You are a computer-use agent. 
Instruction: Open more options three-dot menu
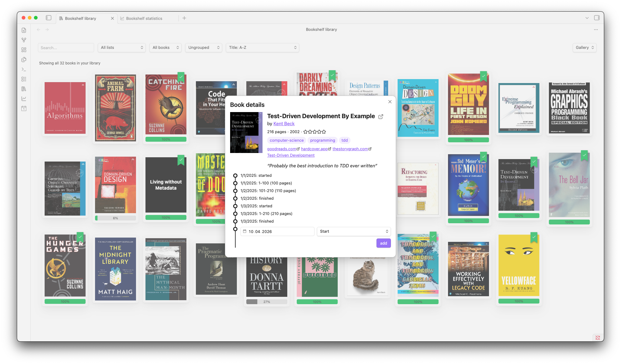point(596,30)
